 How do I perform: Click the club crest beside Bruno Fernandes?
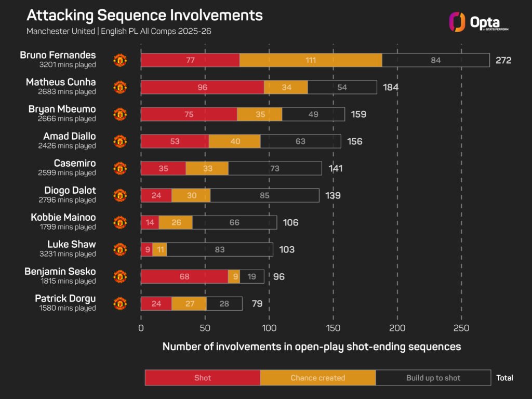(x=120, y=60)
